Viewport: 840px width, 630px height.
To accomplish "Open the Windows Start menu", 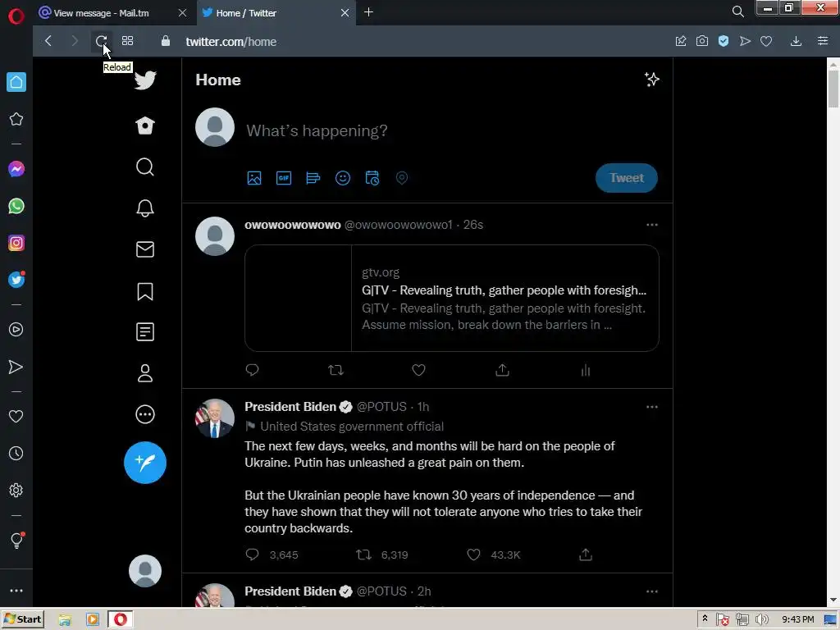I will (x=22, y=619).
